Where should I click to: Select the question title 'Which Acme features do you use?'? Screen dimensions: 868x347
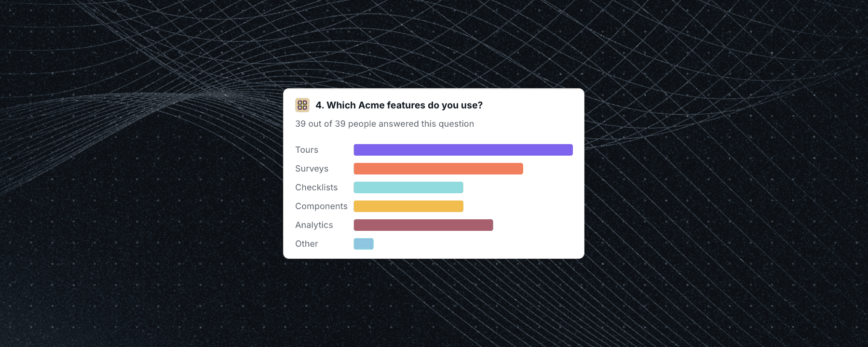pos(399,105)
